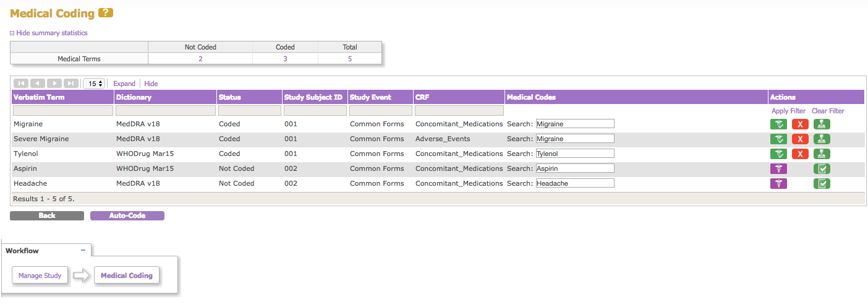Click the Verbatim Term filter field
The height and width of the screenshot is (304, 868).
(x=62, y=111)
